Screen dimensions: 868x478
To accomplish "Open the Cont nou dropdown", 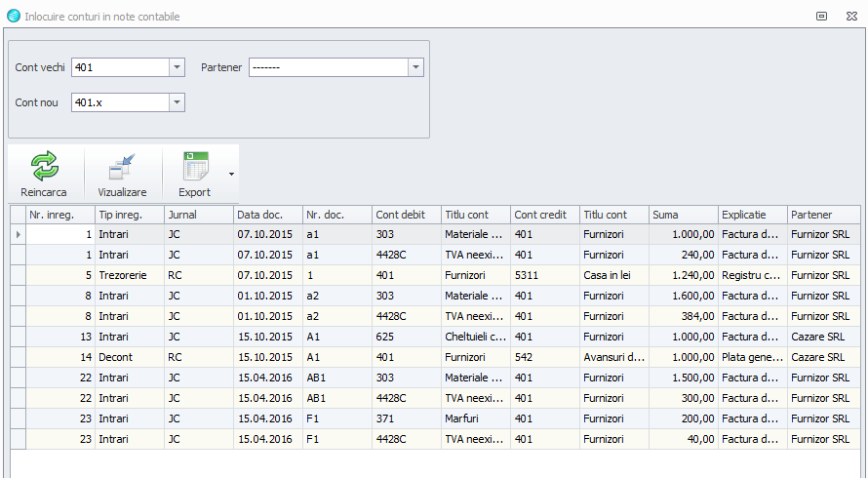I will click(177, 102).
